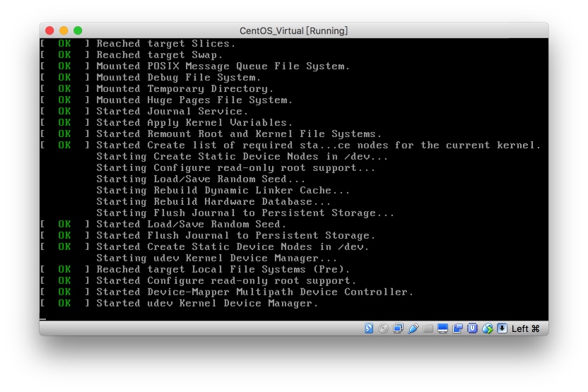Click 'Mounted POSIX Message Queue File System.' line
The width and height of the screenshot is (588, 392).
tap(223, 66)
